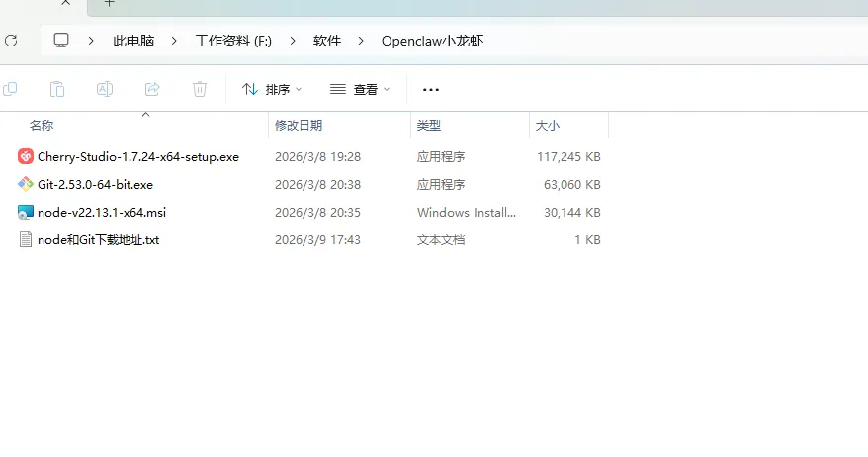The height and width of the screenshot is (457, 868).
Task: Click the size value 30,144 KB
Action: coord(571,212)
